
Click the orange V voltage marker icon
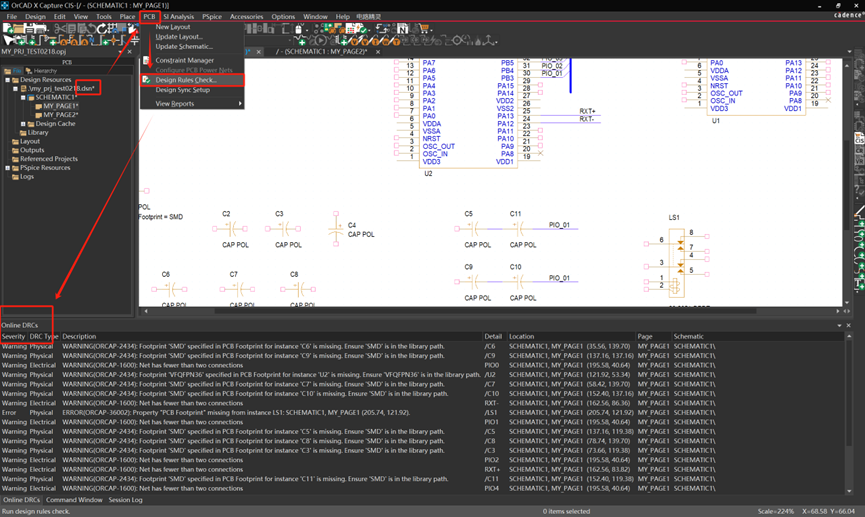point(355,41)
